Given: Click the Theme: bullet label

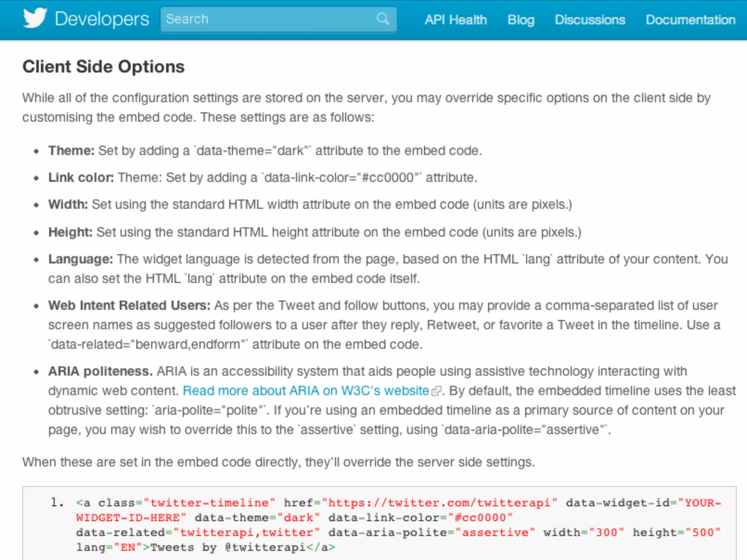Looking at the screenshot, I should (71, 151).
